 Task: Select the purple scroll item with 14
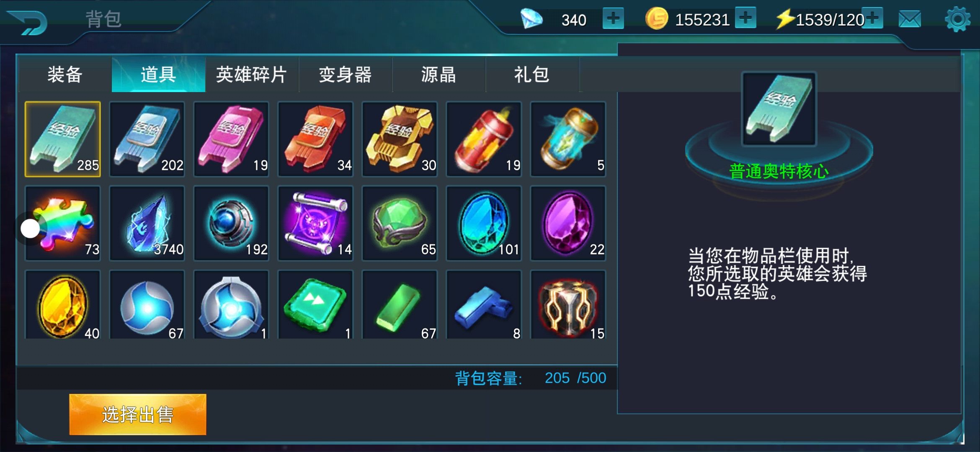tap(315, 223)
